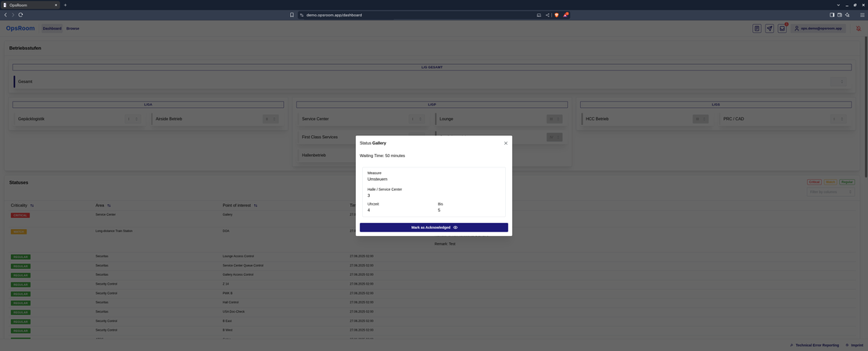
Task: Open the Brave Rewards triangle icon
Action: point(565,15)
